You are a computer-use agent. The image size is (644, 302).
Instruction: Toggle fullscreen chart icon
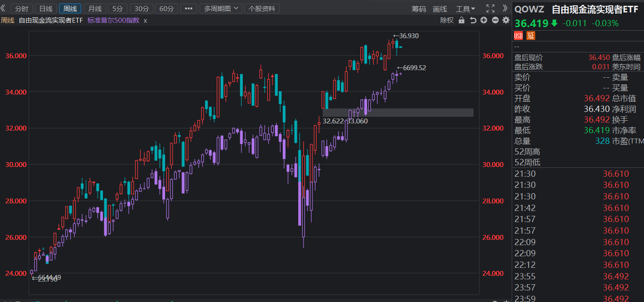(x=490, y=8)
